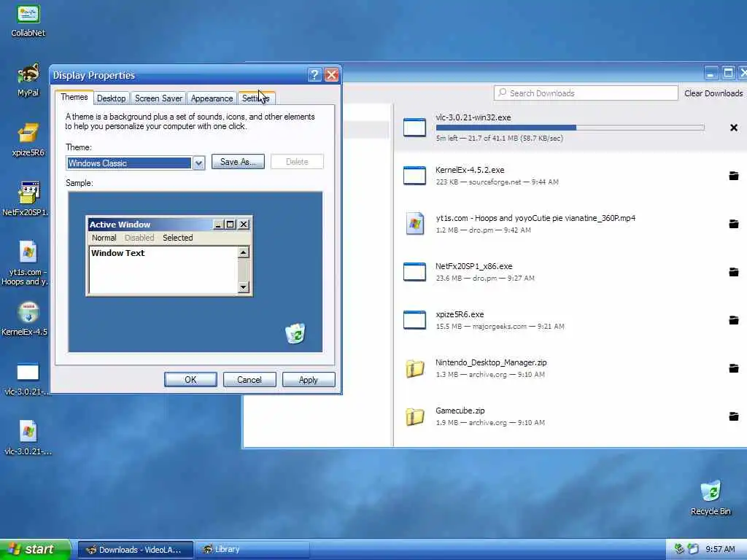
Task: Click the KernelEx-4.5.2.exe file icon
Action: pyautogui.click(x=414, y=176)
